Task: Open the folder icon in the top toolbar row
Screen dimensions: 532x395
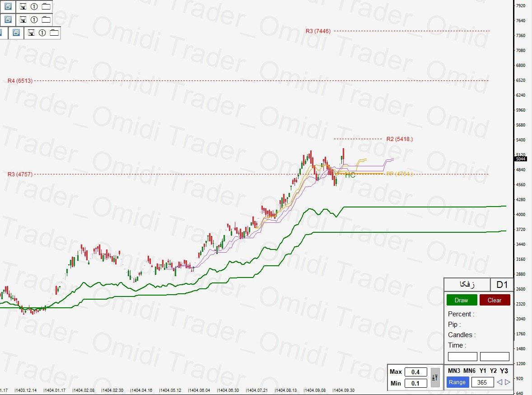Action: [46, 7]
